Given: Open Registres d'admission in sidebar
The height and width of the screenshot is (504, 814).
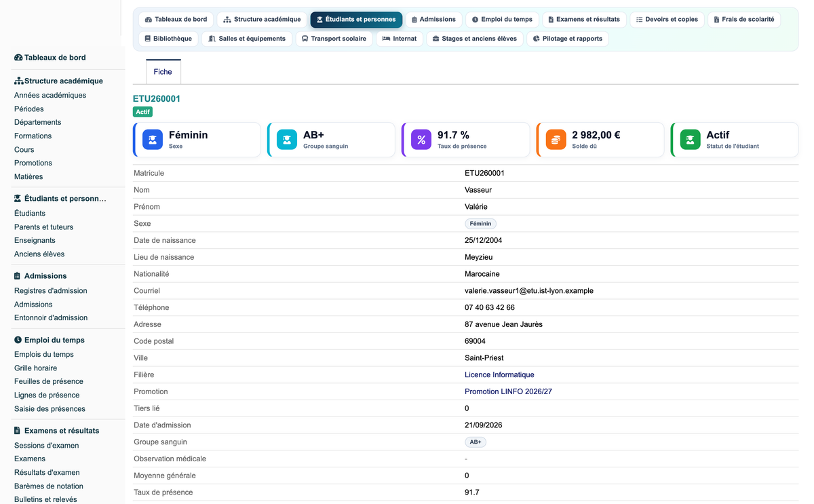Looking at the screenshot, I should [x=51, y=291].
